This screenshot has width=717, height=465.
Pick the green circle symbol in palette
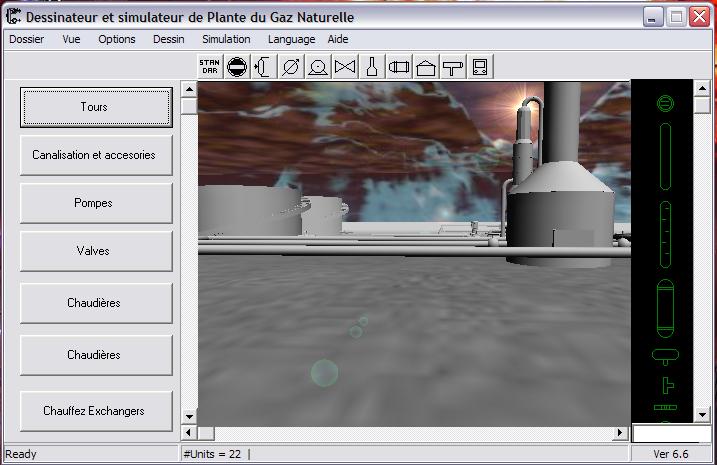coord(665,103)
